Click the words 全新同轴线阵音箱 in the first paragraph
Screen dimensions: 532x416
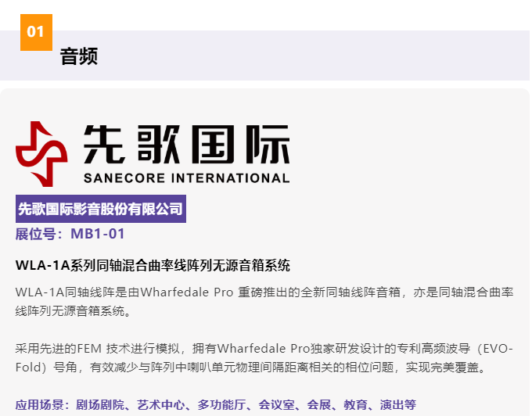pos(349,292)
